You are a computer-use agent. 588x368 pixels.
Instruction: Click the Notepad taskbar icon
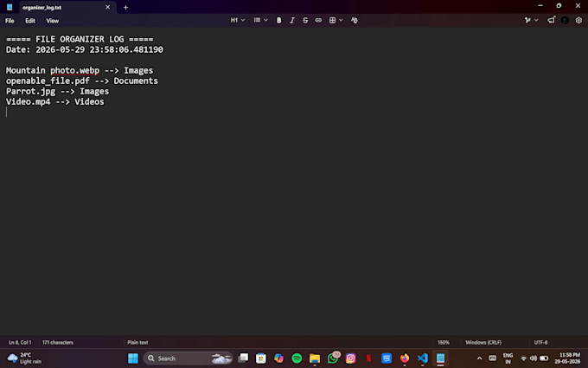(x=441, y=358)
